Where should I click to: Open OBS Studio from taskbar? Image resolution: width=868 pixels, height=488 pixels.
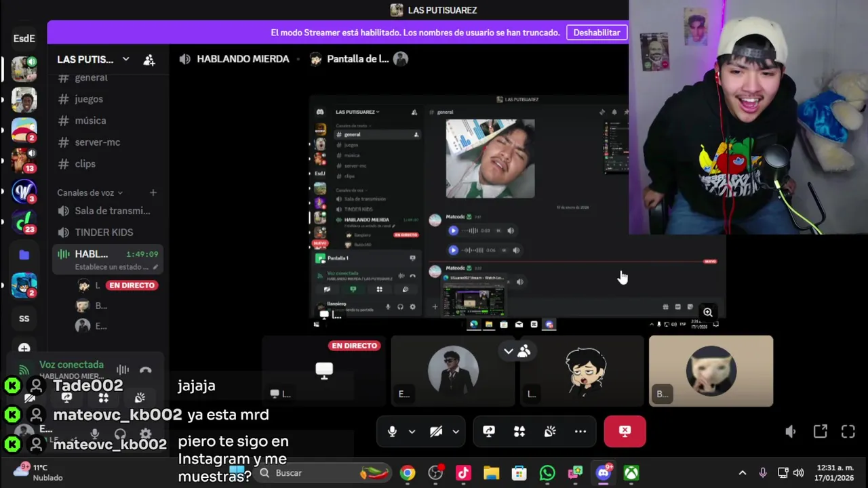[x=435, y=473]
